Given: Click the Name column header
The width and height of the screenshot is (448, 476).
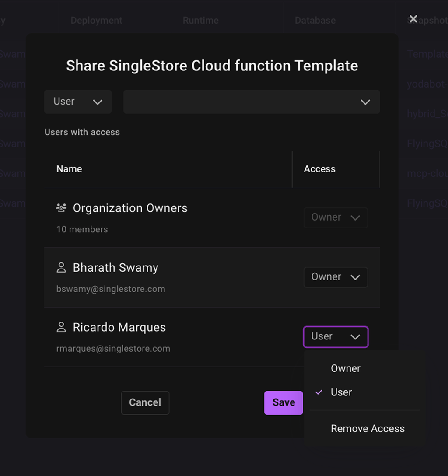Looking at the screenshot, I should coord(69,169).
